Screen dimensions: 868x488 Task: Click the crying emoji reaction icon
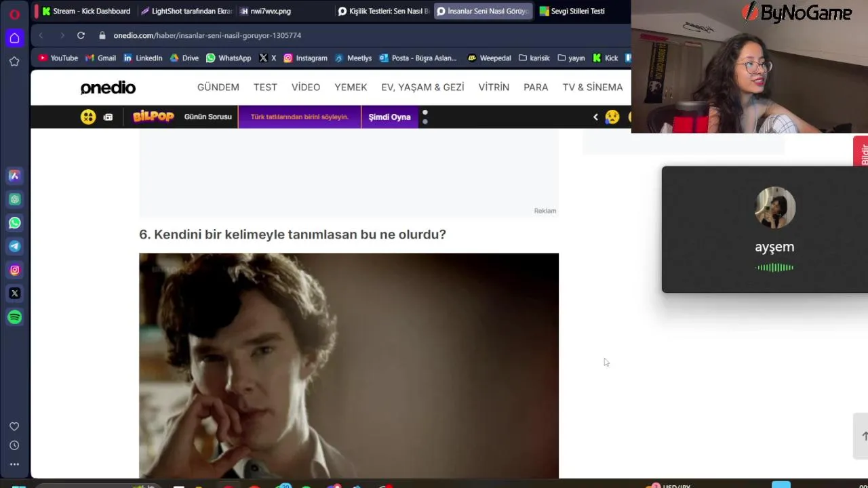(612, 117)
